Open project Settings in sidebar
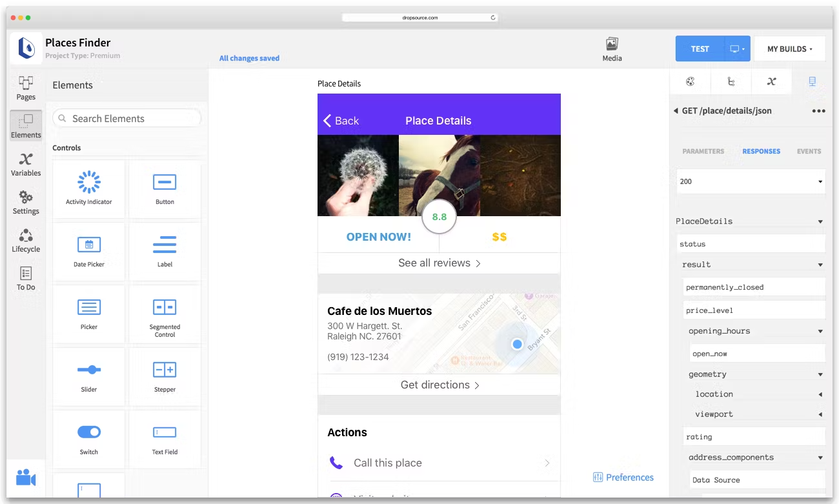The height and width of the screenshot is (504, 839). (x=26, y=202)
